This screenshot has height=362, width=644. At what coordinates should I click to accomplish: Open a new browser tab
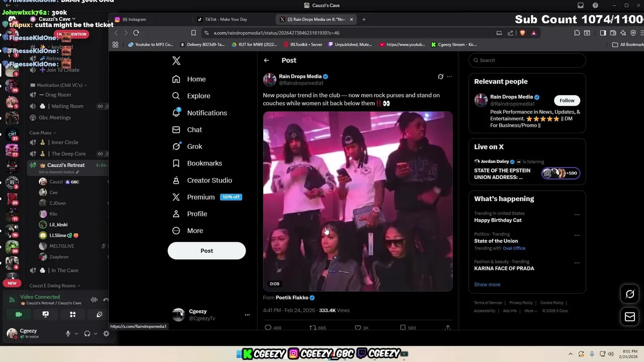[364, 19]
